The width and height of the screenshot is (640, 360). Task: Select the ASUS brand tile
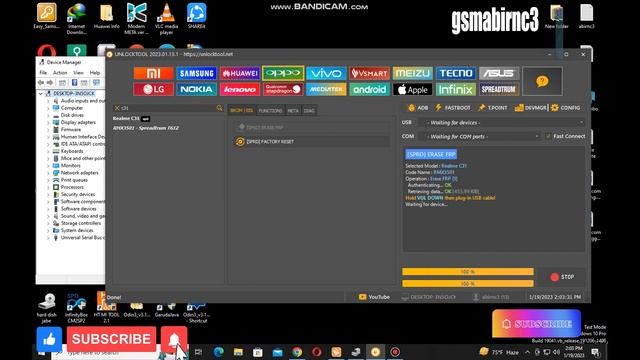click(x=499, y=73)
